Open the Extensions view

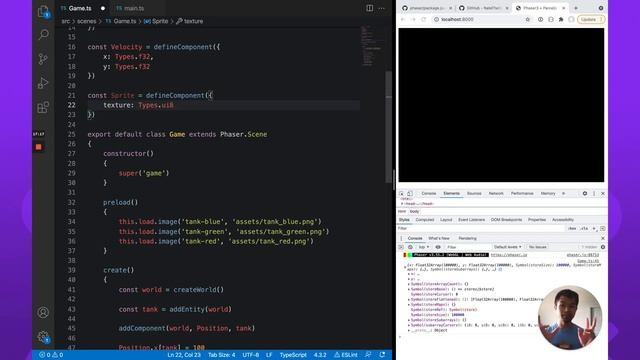[x=43, y=107]
